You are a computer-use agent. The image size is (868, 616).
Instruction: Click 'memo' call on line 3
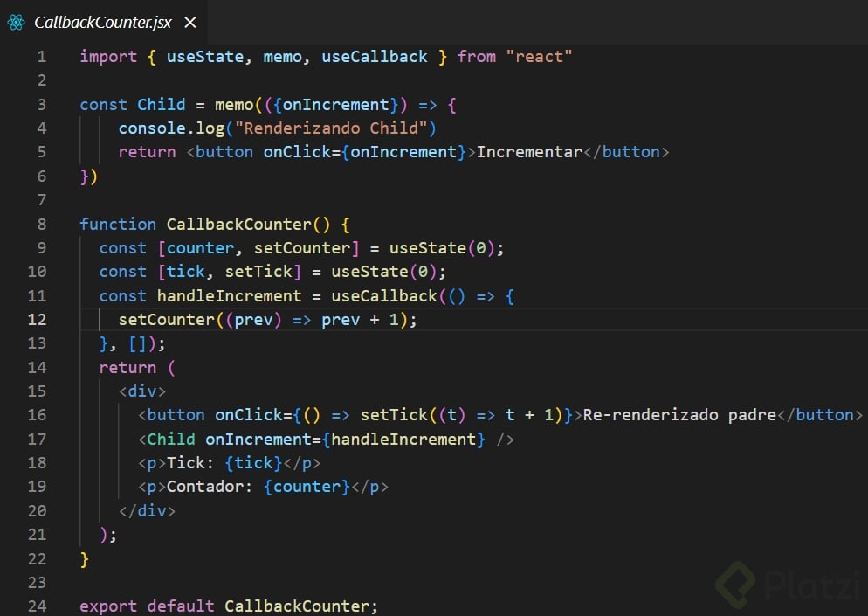(x=234, y=105)
